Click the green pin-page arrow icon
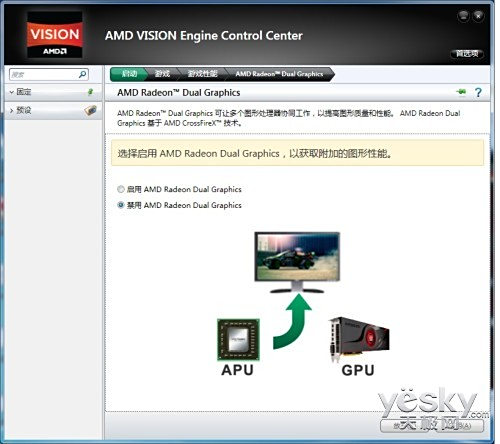 point(462,92)
